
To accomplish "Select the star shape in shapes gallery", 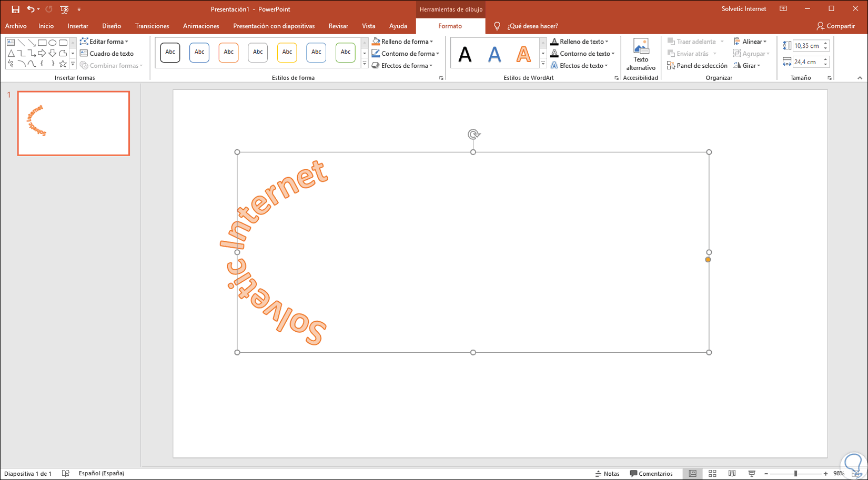I will [63, 64].
